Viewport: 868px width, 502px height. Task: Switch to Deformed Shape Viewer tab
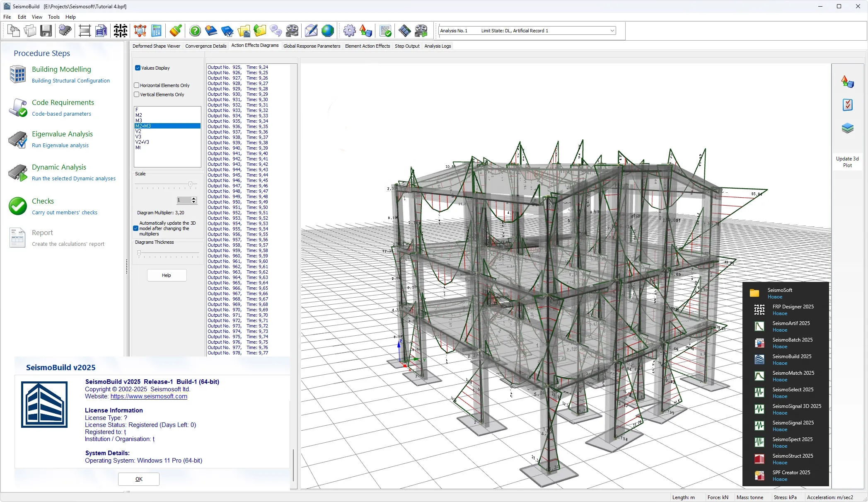[x=156, y=46]
